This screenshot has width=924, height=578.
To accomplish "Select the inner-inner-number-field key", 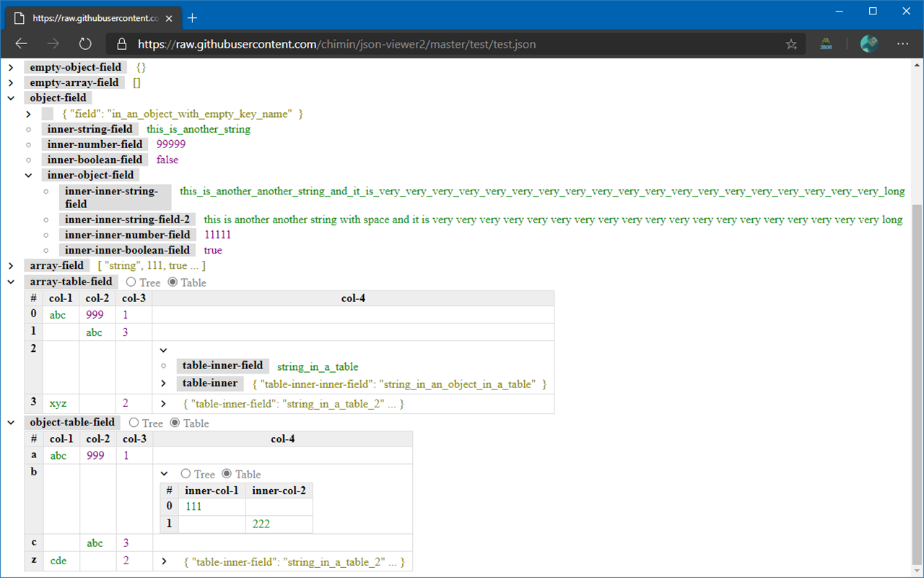I will coord(127,234).
